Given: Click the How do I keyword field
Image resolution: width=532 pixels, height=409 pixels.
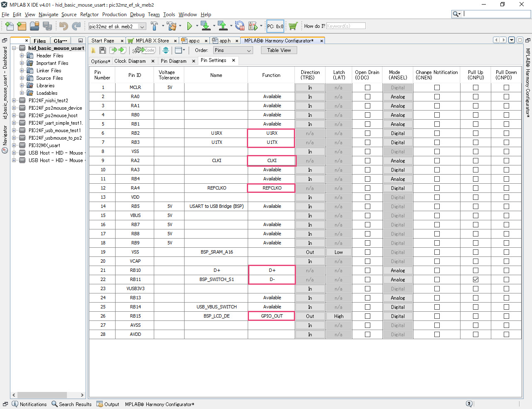Looking at the screenshot, I should click(x=346, y=26).
